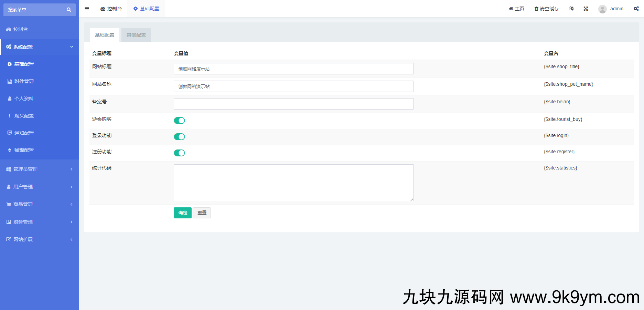Click the search magnifier in the sidebar search box
Screen dimensions: 644x310
tap(68, 10)
